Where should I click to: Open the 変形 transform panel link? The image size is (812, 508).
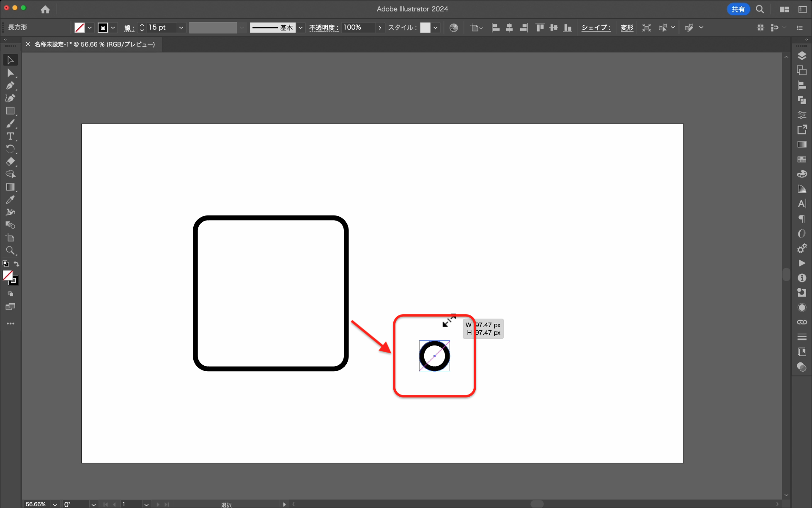pos(627,28)
